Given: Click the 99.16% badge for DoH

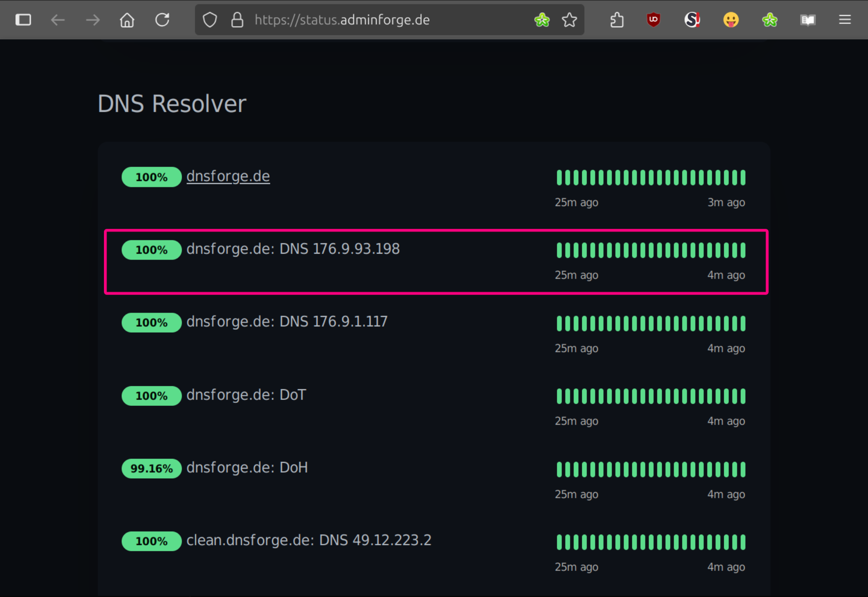Looking at the screenshot, I should click(152, 468).
